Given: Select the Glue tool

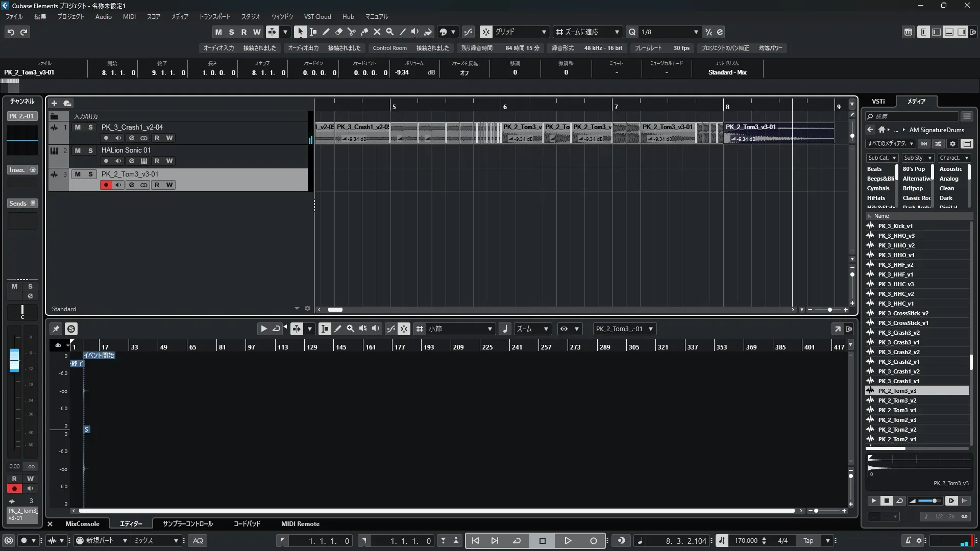Looking at the screenshot, I should click(364, 32).
